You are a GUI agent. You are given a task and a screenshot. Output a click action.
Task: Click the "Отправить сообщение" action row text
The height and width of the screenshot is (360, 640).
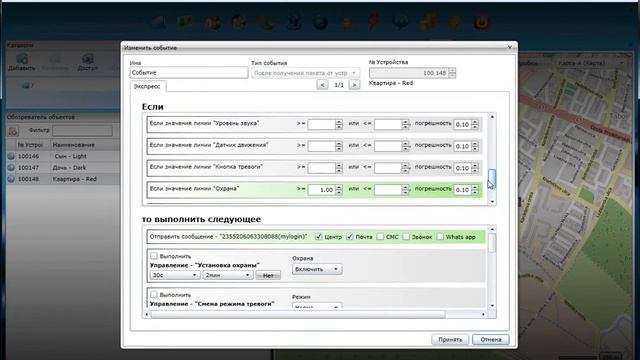(x=229, y=236)
